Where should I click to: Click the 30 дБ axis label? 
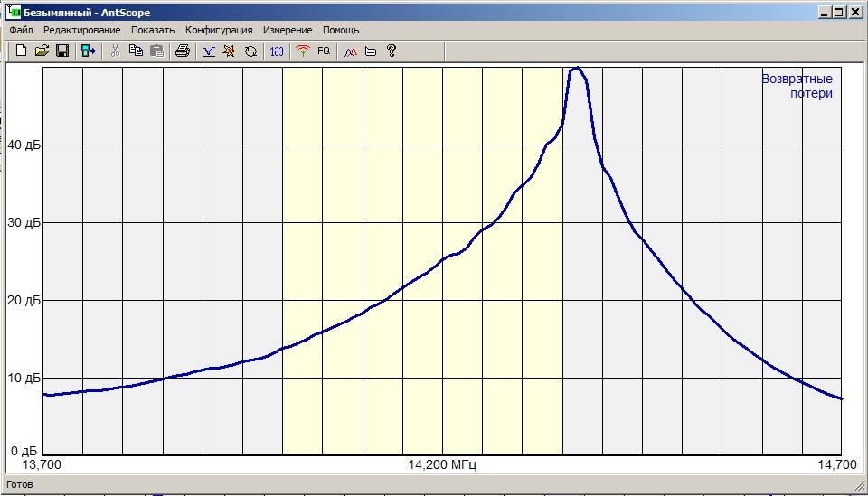tap(25, 223)
